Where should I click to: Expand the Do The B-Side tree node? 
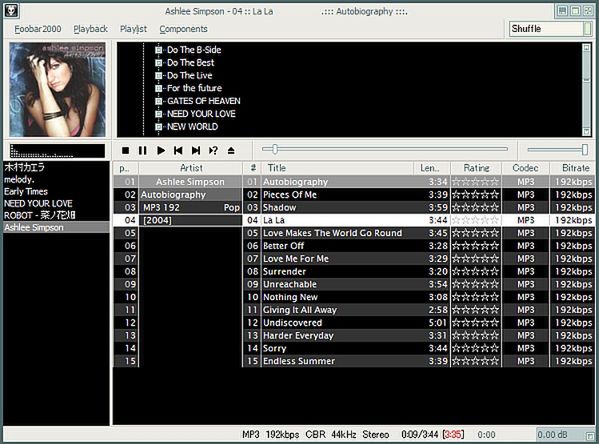(159, 50)
